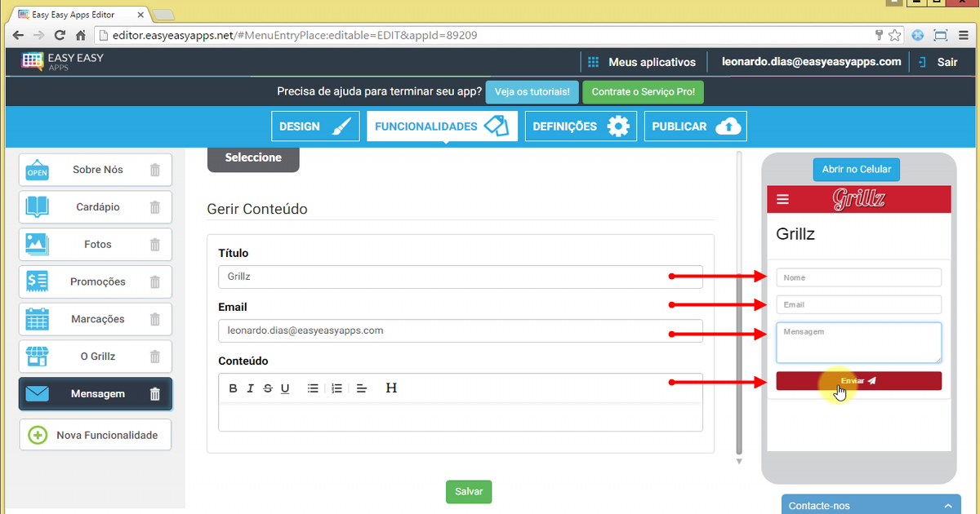Switch to the Definições tab
The image size is (980, 514).
(580, 126)
